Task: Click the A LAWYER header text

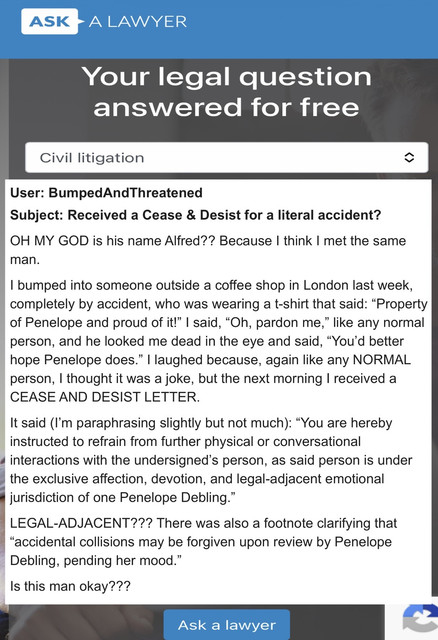Action: point(138,22)
